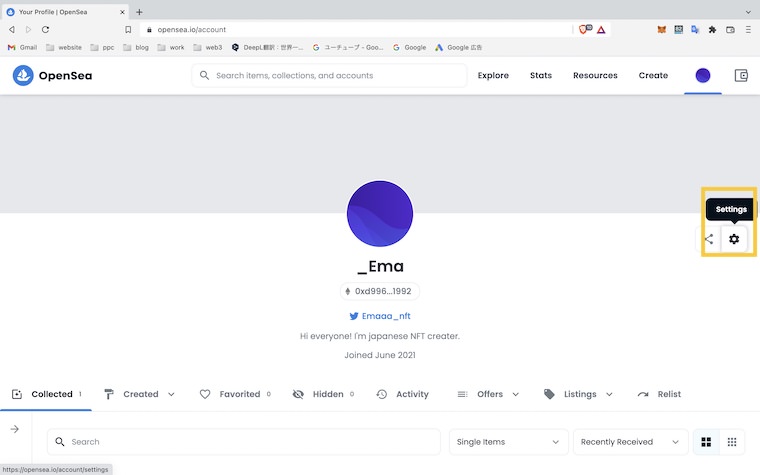Click the account avatar in navigation bar

pyautogui.click(x=703, y=76)
